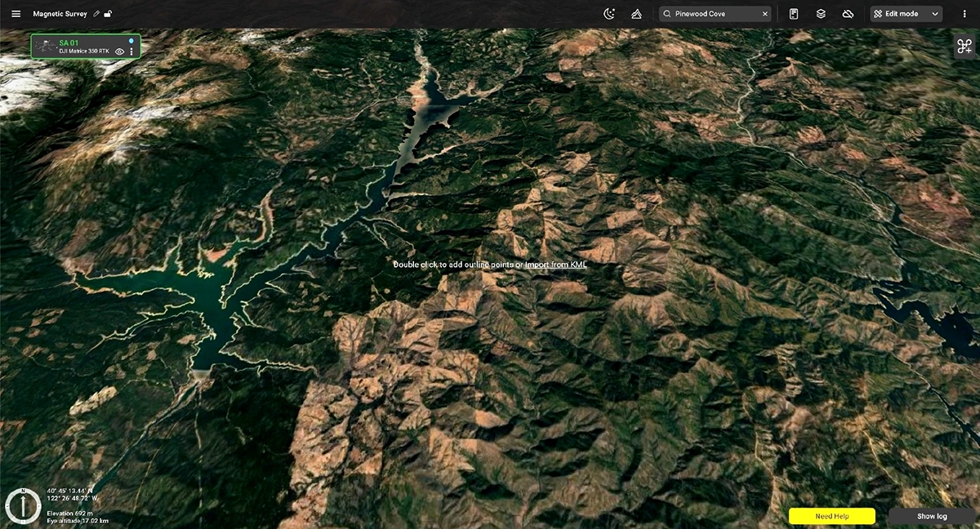980x529 pixels.
Task: Follow the Import from KML link
Action: point(556,265)
